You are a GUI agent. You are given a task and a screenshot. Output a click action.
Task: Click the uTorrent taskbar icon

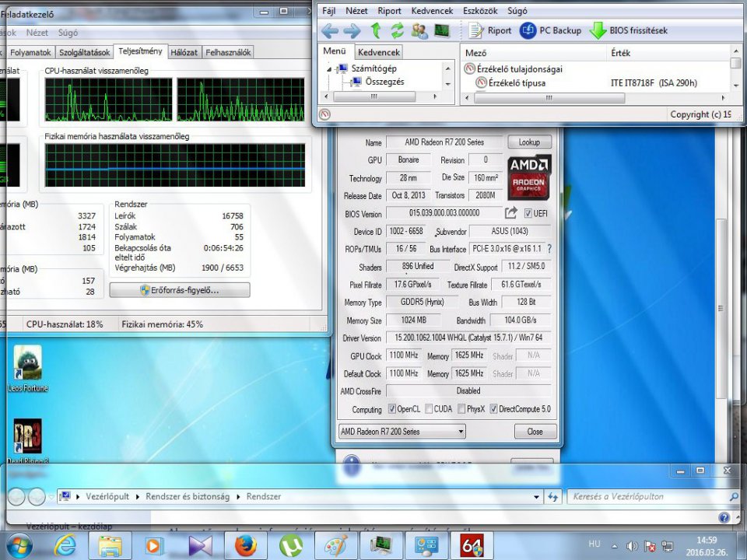pos(291,544)
